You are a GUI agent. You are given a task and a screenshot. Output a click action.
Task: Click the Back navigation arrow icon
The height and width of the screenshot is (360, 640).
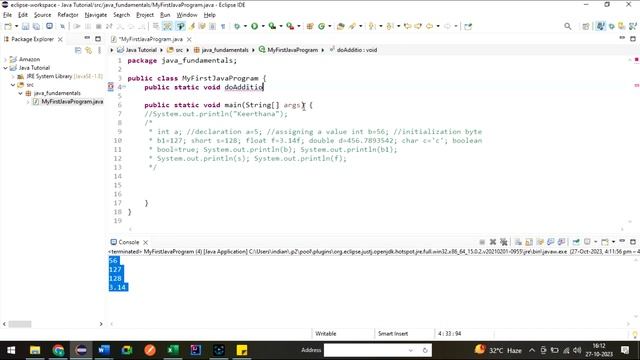[429, 26]
